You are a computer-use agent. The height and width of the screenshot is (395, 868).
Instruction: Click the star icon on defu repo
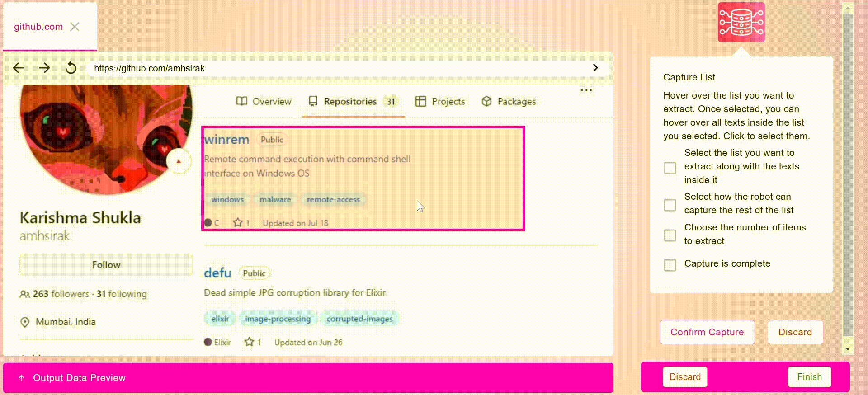coord(249,342)
